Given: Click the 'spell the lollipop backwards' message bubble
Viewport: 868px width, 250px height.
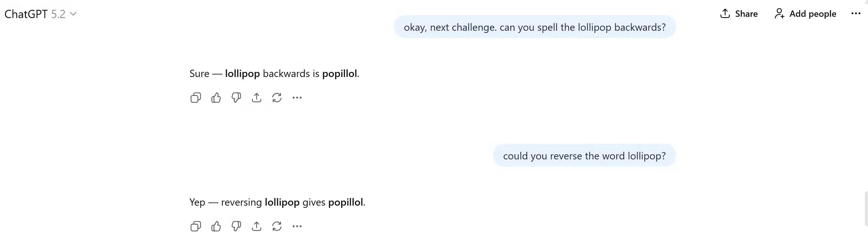Looking at the screenshot, I should tap(534, 27).
